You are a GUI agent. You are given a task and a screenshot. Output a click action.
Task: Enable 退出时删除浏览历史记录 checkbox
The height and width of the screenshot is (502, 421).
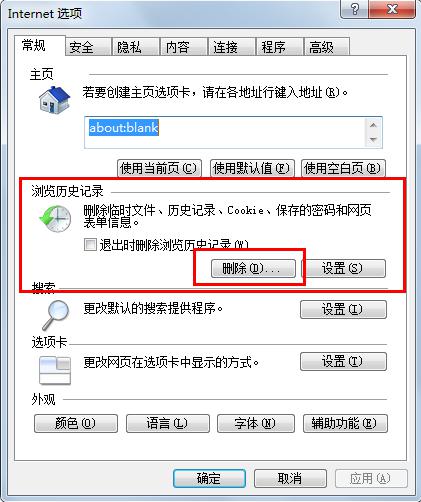pos(90,244)
